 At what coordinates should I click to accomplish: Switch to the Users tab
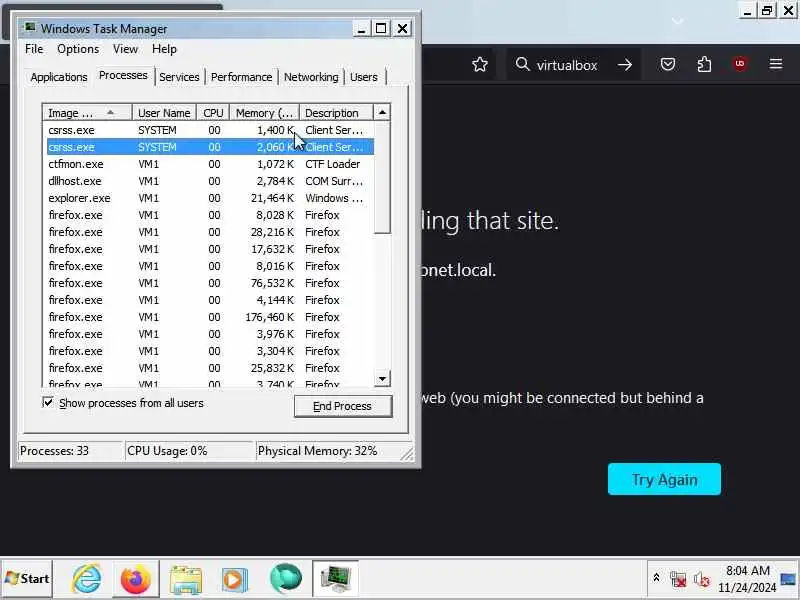pos(364,77)
